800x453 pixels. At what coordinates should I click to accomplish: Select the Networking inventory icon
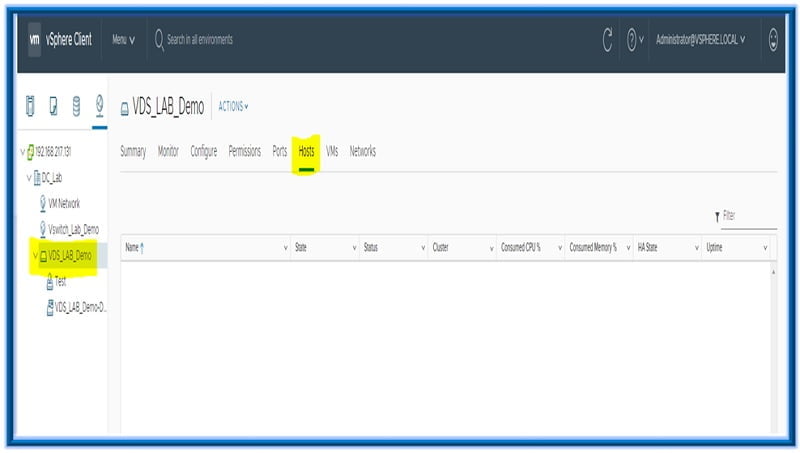coord(99,106)
